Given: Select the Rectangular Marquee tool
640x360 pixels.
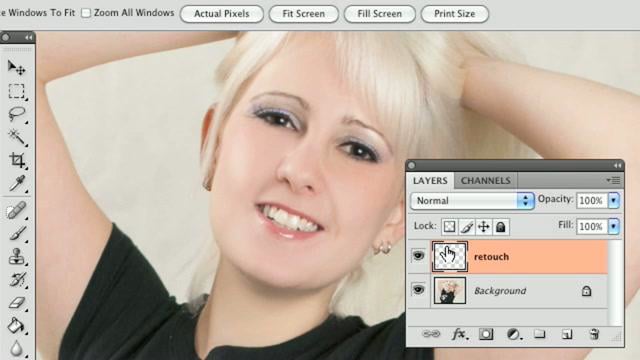Looking at the screenshot, I should click(16, 91).
